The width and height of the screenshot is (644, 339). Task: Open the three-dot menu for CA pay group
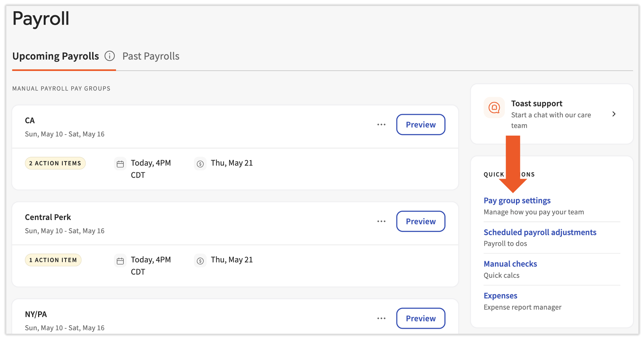coord(381,125)
